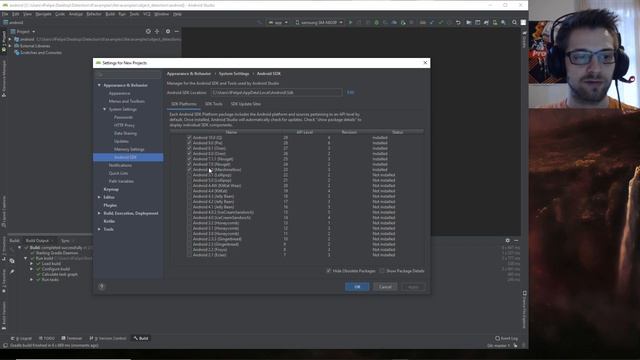Close the Settings for New Projects dialog
The height and width of the screenshot is (360, 640).
point(425,62)
